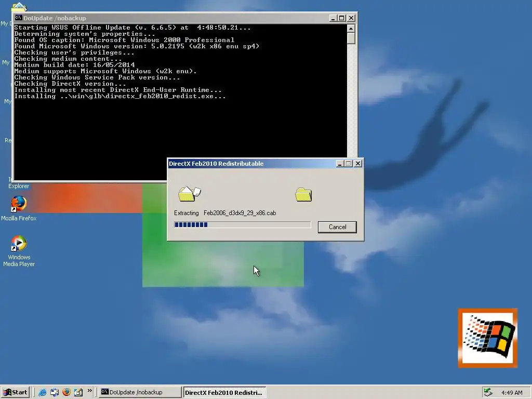The width and height of the screenshot is (532, 399).
Task: Close the DoUpdate /nobackup window
Action: [x=351, y=18]
